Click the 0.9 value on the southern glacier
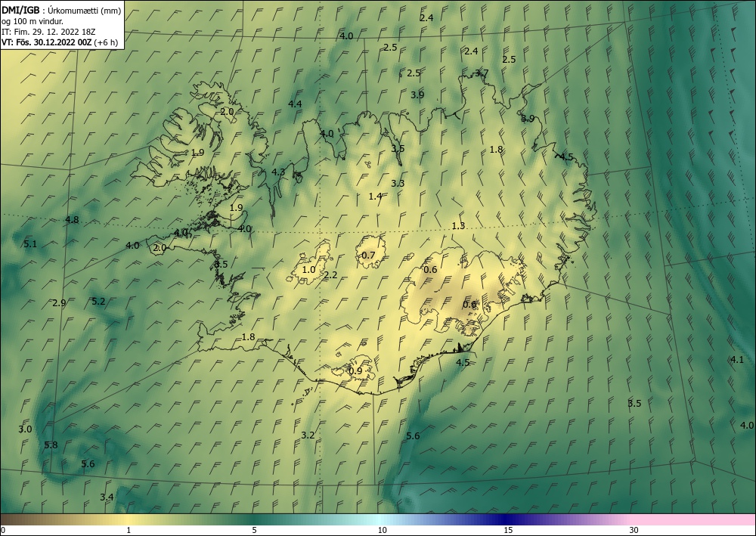The height and width of the screenshot is (536, 756). (355, 370)
